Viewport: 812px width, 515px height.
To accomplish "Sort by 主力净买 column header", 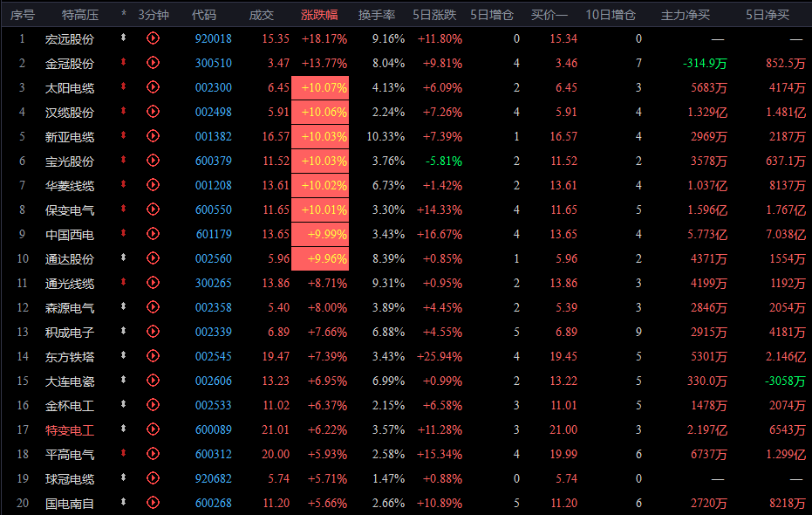I will [686, 15].
